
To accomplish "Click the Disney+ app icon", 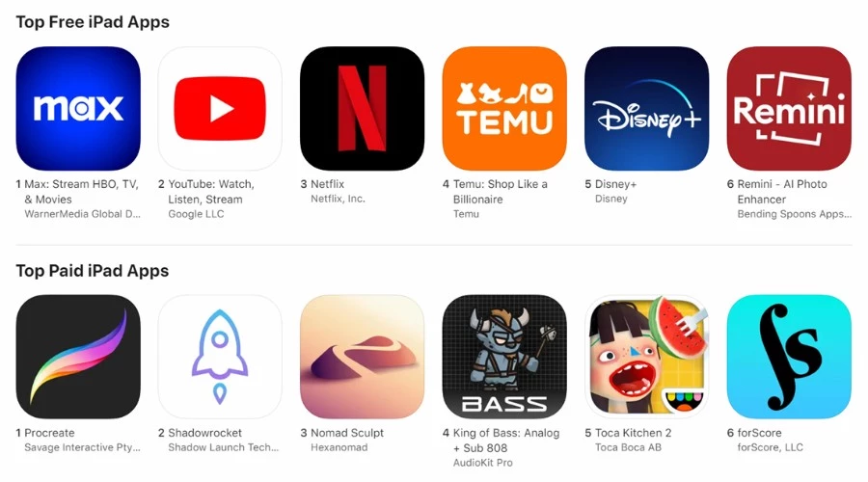I will click(646, 109).
